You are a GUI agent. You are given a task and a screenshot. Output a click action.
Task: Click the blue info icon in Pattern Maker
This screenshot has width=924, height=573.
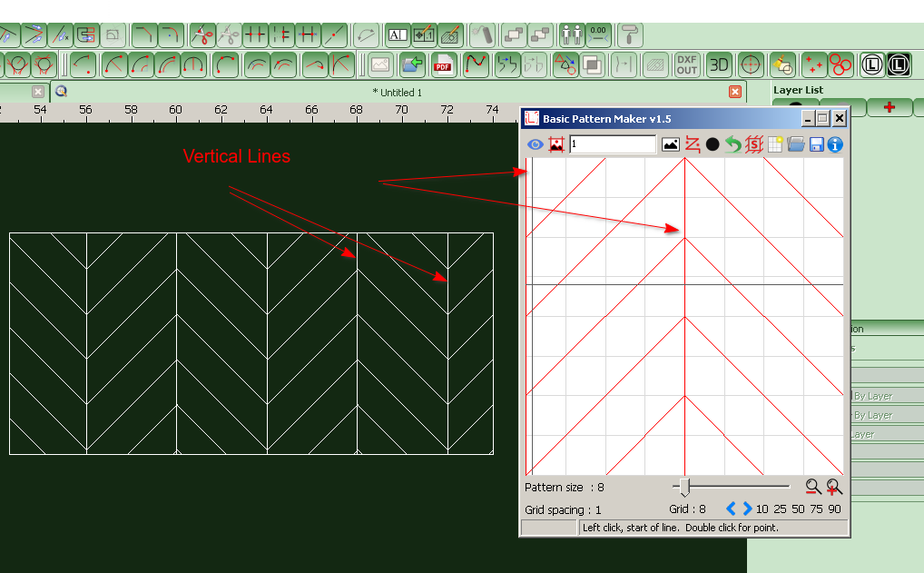[835, 144]
